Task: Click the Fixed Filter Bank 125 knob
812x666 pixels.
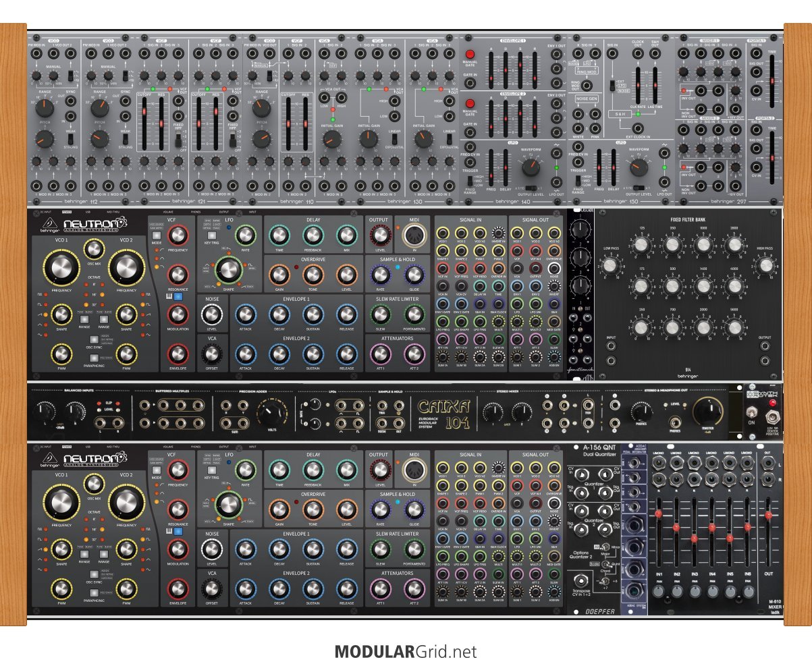Action: pos(641,246)
